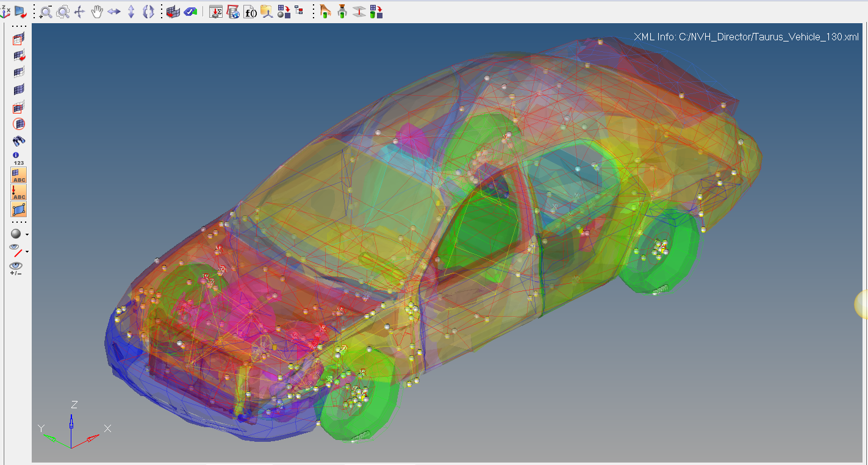Activate the hand pan tool
The image size is (868, 465).
(97, 12)
